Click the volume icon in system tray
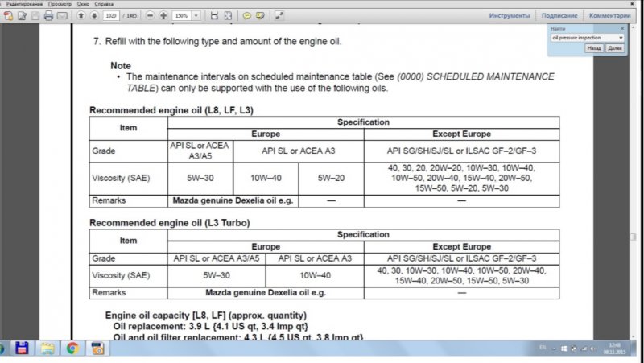This screenshot has width=644, height=363. pos(592,349)
